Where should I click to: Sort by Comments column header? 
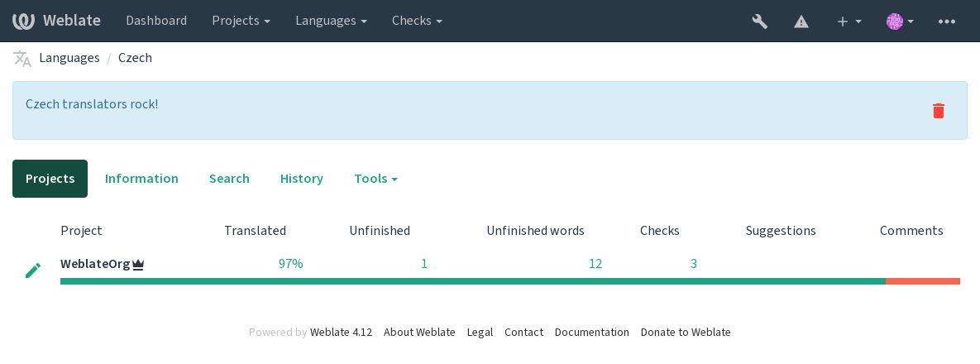click(911, 231)
